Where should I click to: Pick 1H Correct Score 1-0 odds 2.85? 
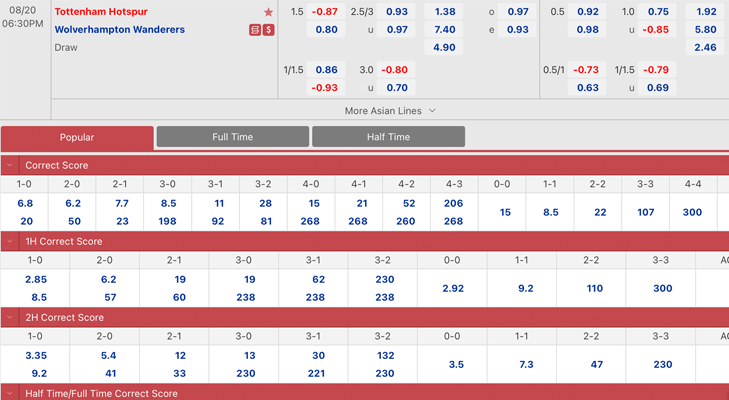pyautogui.click(x=36, y=280)
